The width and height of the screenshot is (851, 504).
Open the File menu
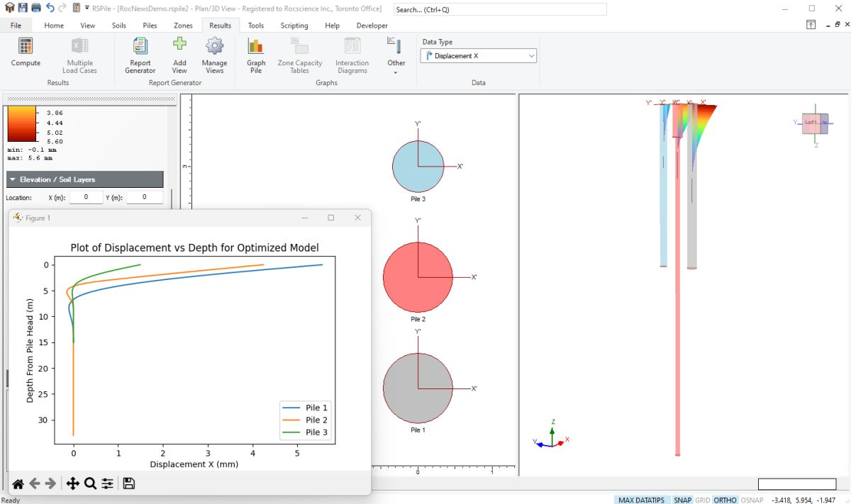click(x=16, y=26)
